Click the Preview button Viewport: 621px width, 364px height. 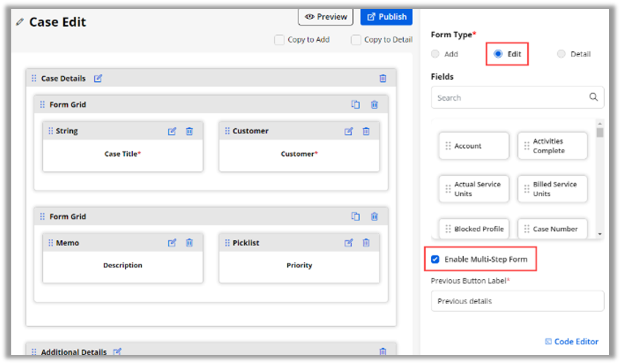coord(326,17)
